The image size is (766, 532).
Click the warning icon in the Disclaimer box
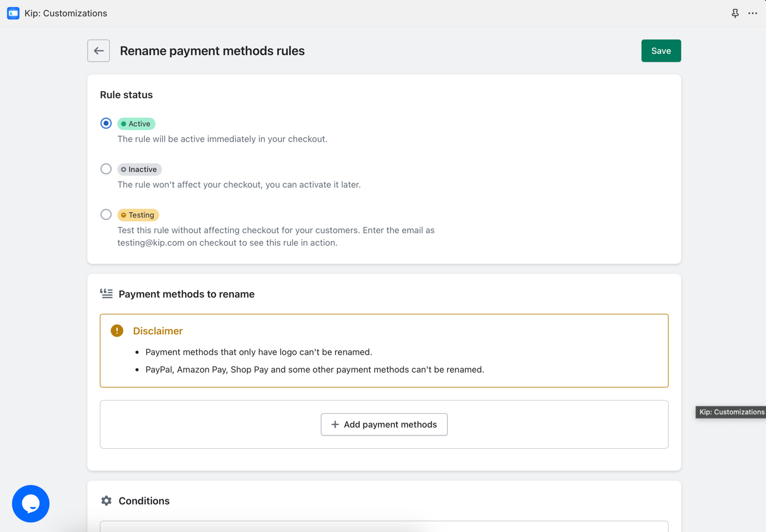(x=117, y=330)
